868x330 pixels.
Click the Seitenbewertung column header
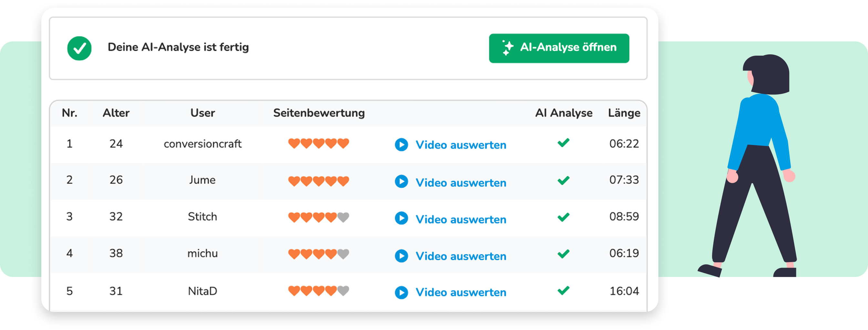[x=319, y=113]
